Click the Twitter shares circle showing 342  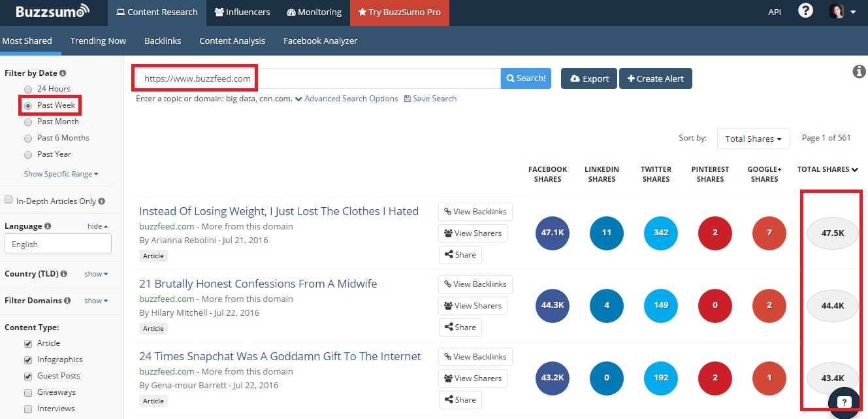pos(661,233)
